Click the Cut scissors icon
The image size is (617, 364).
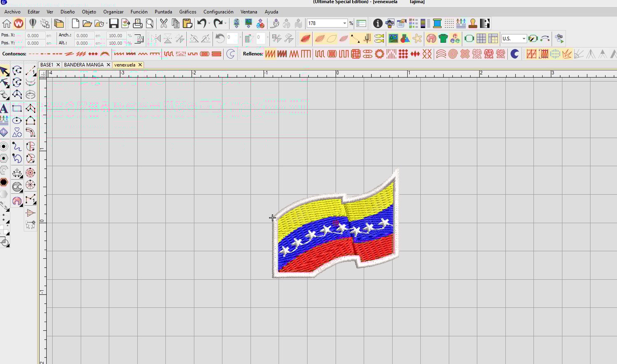pos(164,23)
